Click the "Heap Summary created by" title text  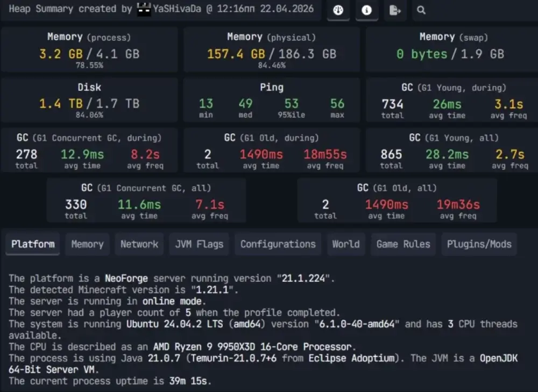[x=70, y=9]
